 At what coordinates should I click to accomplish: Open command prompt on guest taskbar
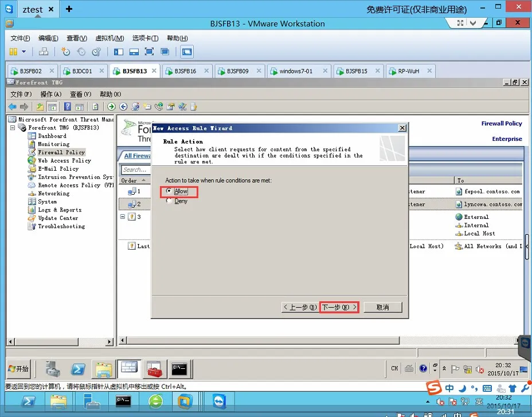click(x=179, y=369)
